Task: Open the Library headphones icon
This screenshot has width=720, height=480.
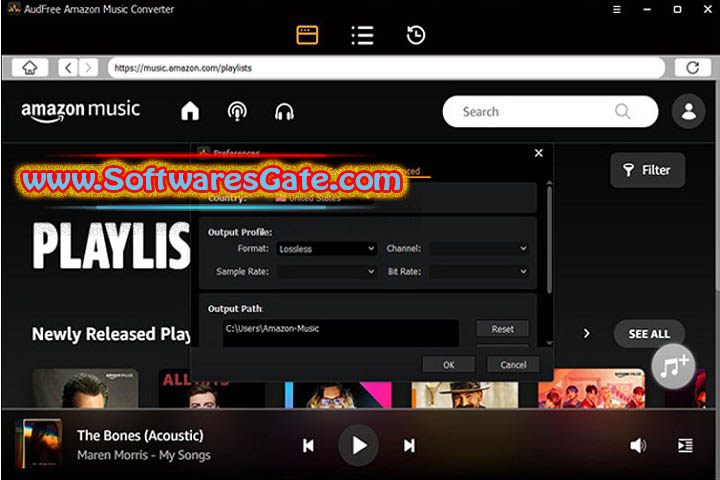Action: point(284,112)
